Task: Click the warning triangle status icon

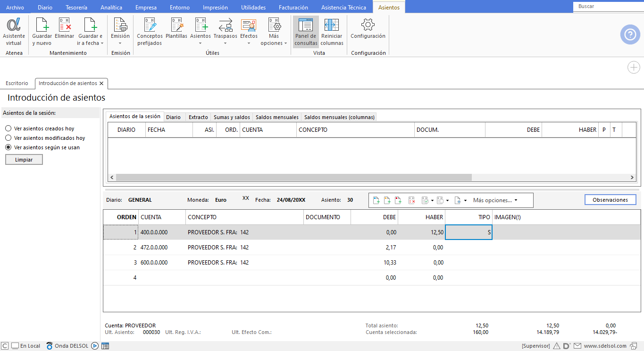Action: [x=557, y=346]
